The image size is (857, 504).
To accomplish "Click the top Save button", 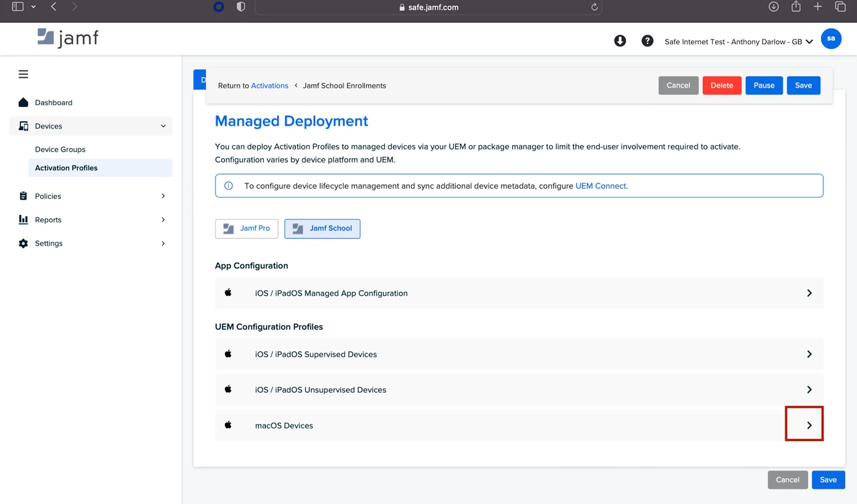I will click(803, 85).
